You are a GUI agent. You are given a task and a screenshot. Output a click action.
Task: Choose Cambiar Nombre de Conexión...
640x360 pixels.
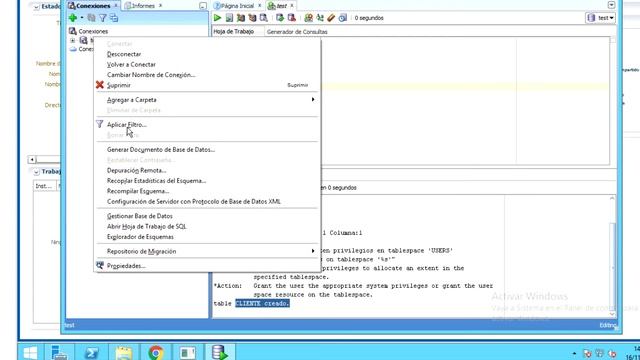click(207, 75)
